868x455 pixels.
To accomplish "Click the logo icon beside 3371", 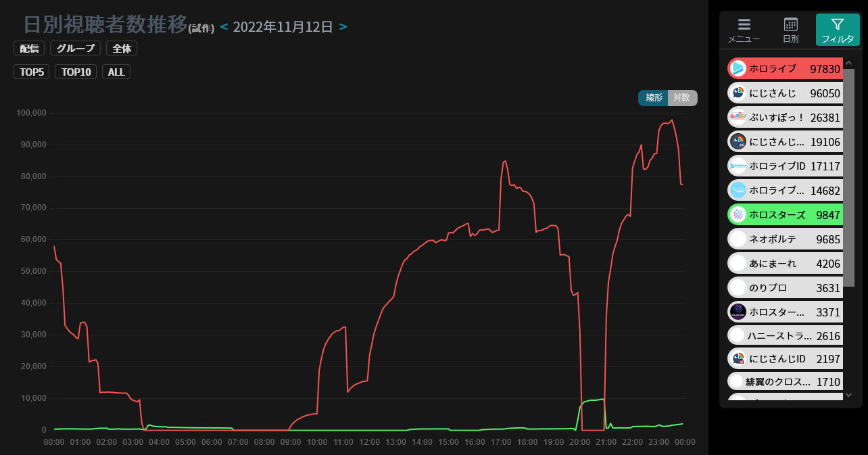I will (738, 312).
